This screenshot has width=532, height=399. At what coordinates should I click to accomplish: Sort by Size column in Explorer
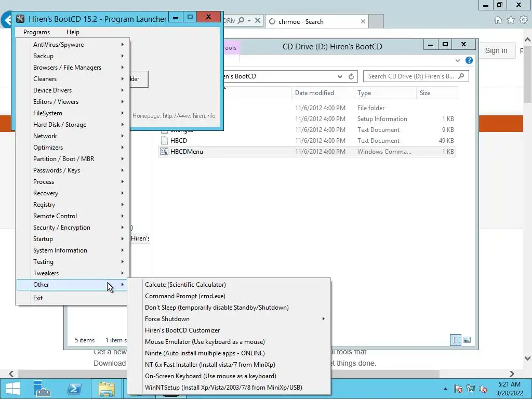[x=437, y=93]
